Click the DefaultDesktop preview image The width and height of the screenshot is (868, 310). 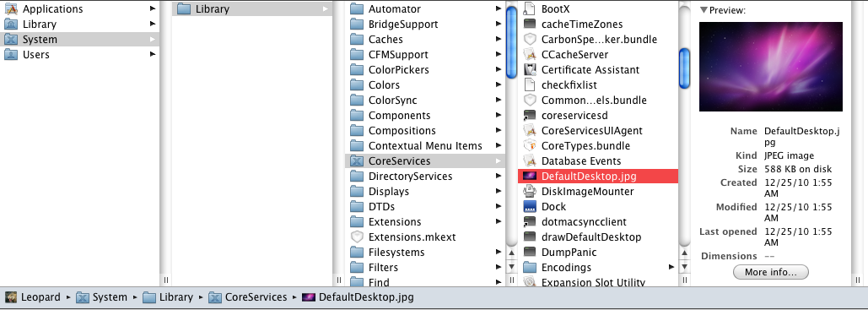[x=771, y=67]
